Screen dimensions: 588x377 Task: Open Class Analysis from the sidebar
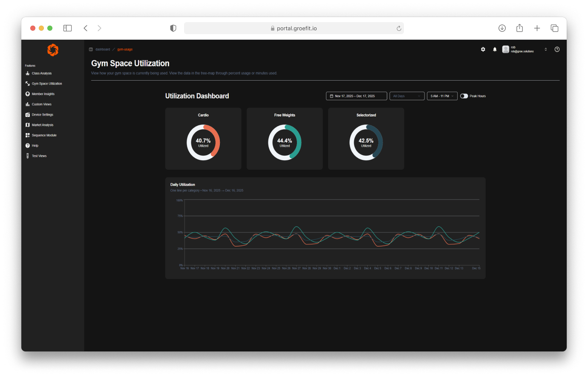click(x=40, y=73)
